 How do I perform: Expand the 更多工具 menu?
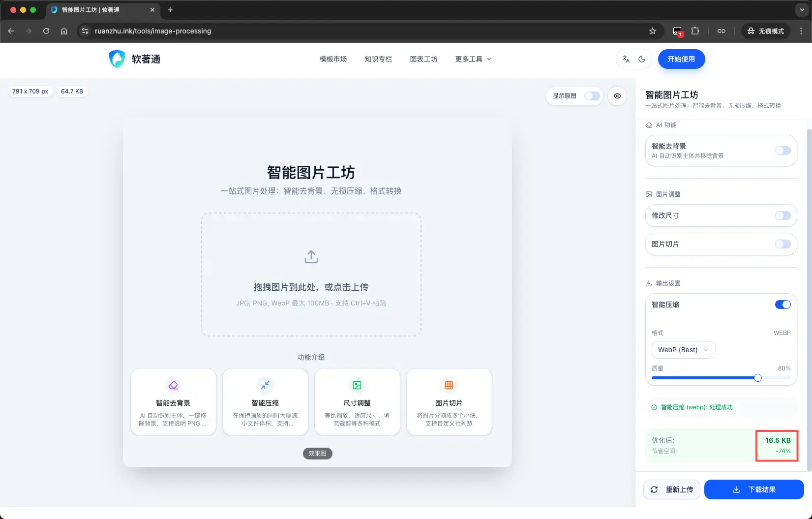pos(473,59)
